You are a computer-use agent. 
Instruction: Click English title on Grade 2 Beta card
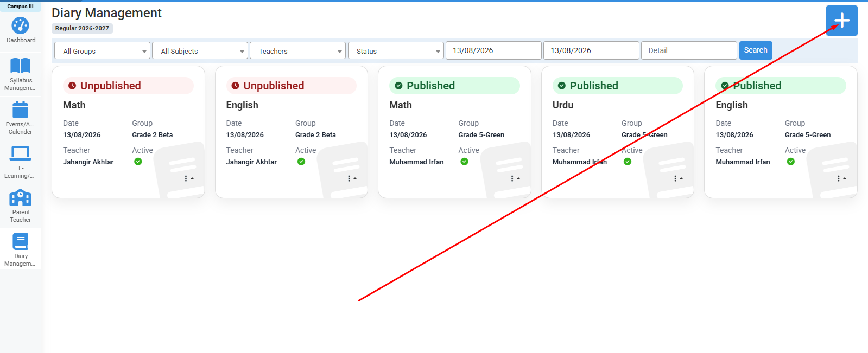point(242,105)
